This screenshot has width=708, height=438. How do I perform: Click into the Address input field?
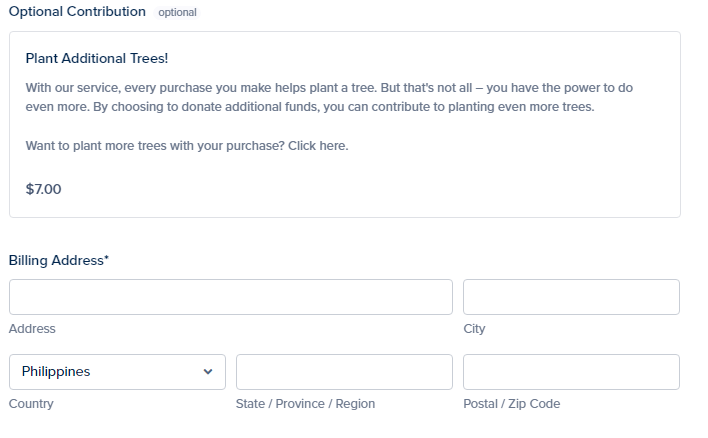(x=230, y=297)
